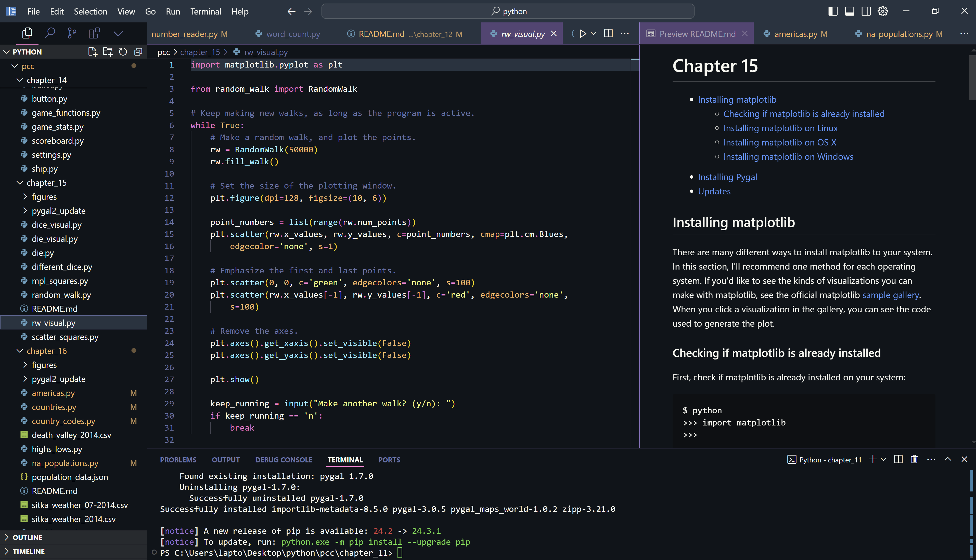The height and width of the screenshot is (560, 976).
Task: Toggle the bottom panel layout icon
Action: 849,11
